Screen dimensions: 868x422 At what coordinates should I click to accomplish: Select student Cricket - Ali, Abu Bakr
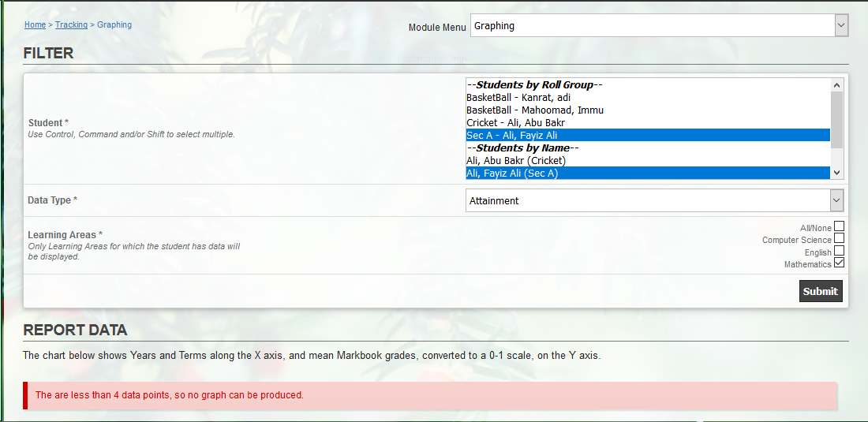[648, 123]
